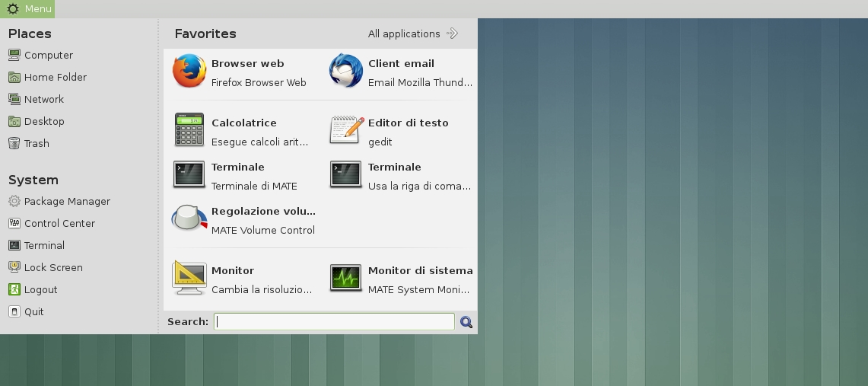This screenshot has width=868, height=386.
Task: Select the Home Folder label
Action: pos(56,77)
